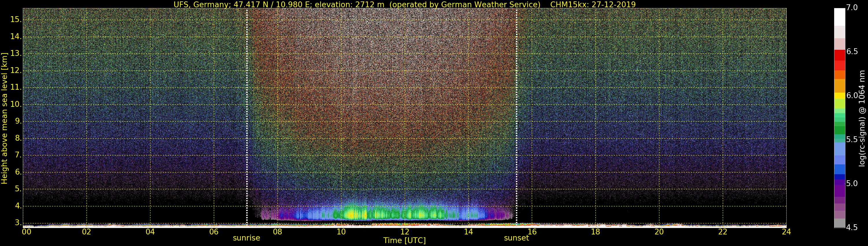Click height axis tick label '4.'
Viewport: 868px width, 246px height.
[18, 206]
